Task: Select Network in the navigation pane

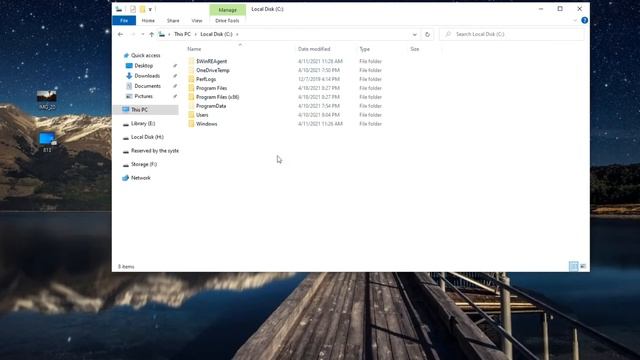Action: coord(140,178)
